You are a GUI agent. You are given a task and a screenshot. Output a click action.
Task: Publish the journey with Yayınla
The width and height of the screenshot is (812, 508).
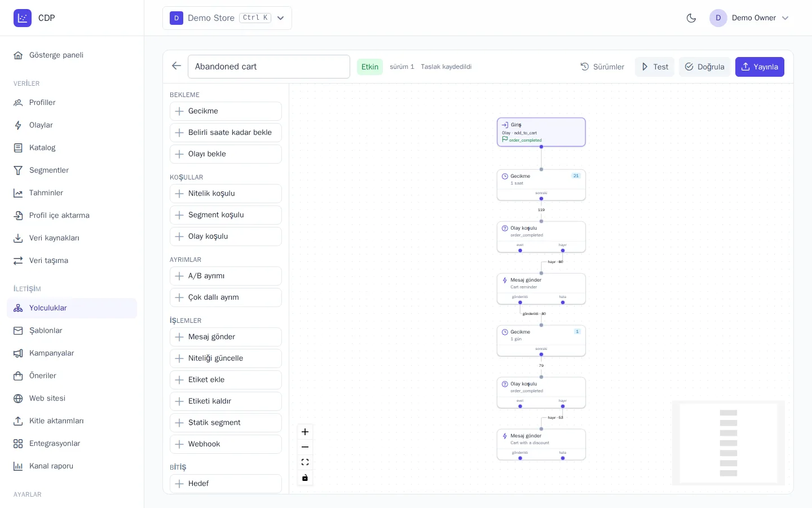760,67
